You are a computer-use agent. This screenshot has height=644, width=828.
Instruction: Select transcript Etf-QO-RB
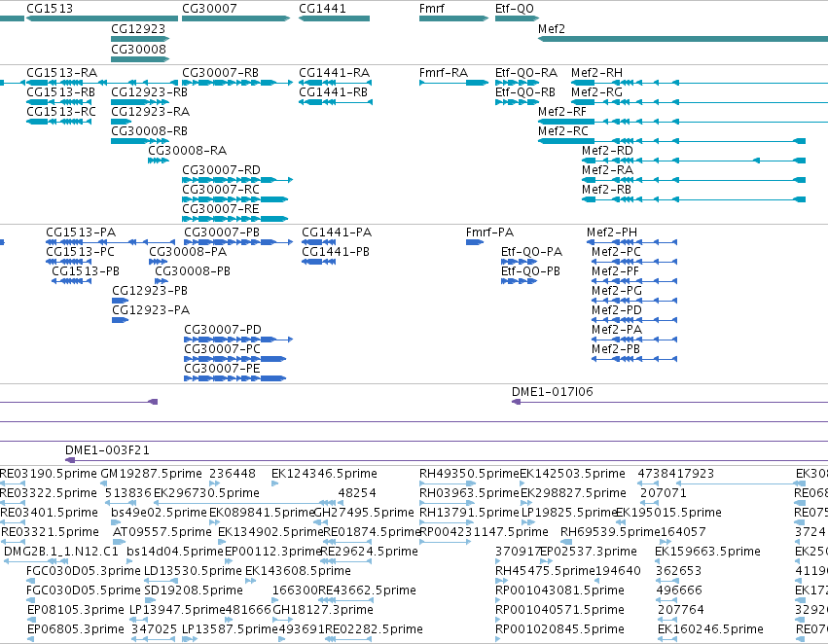pyautogui.click(x=525, y=91)
